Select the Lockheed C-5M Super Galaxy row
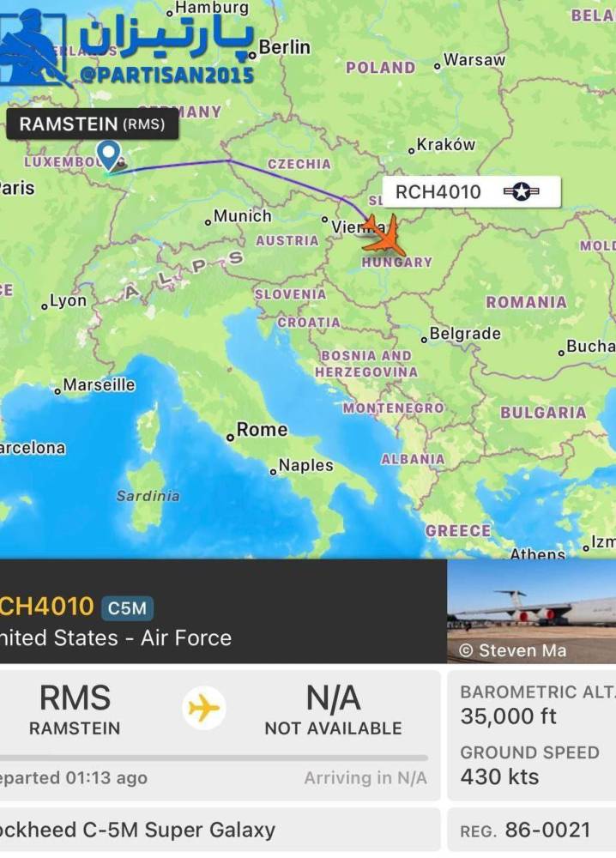 click(x=220, y=830)
